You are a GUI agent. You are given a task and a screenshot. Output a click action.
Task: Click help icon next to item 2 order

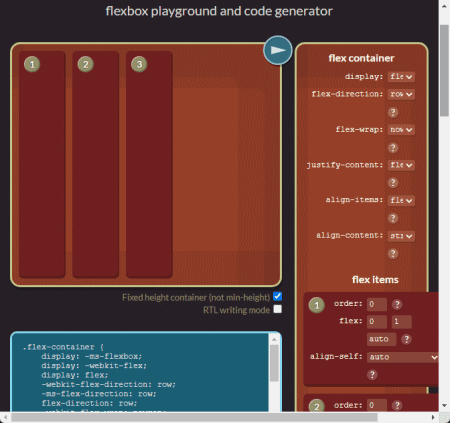pos(397,405)
